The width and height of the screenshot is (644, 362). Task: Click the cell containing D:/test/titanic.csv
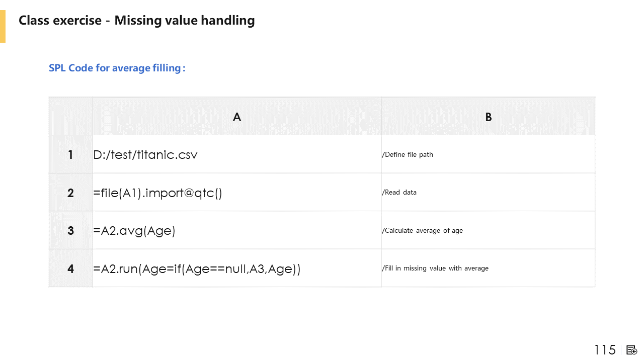pyautogui.click(x=146, y=154)
